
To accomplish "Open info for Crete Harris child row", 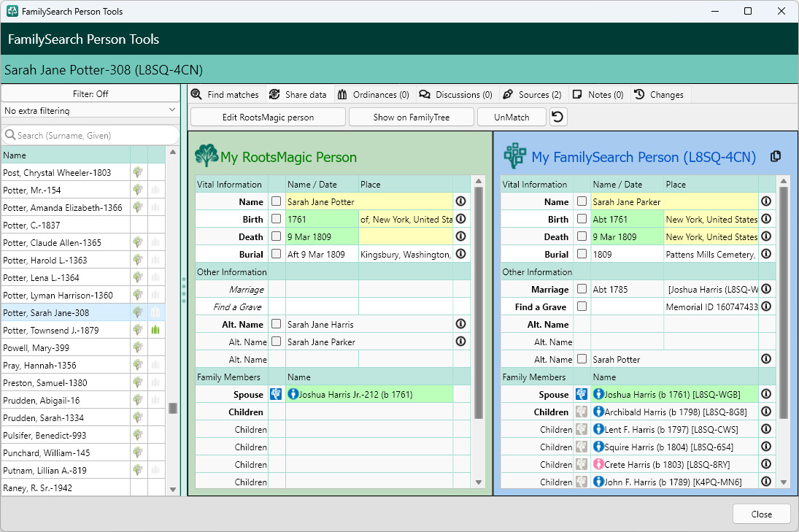I will click(x=766, y=464).
